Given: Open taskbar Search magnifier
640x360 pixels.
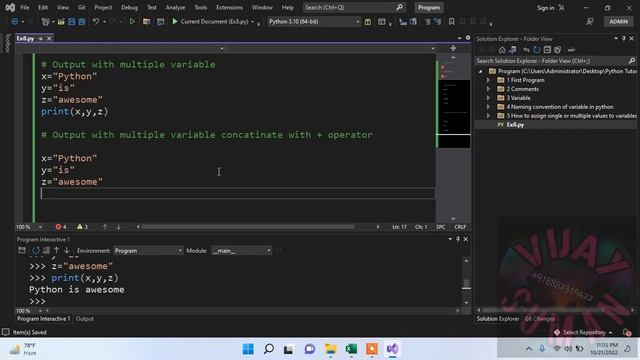Looking at the screenshot, I should click(x=269, y=349).
